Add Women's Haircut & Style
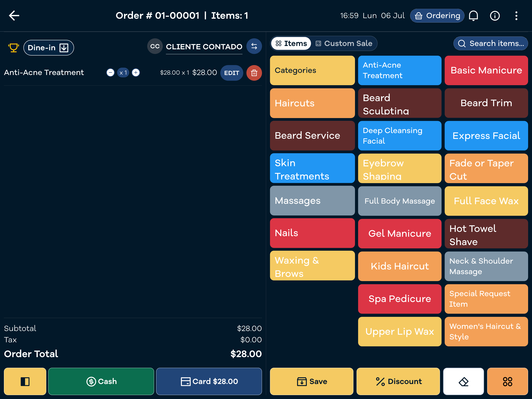This screenshot has width=532, height=399. click(x=486, y=331)
